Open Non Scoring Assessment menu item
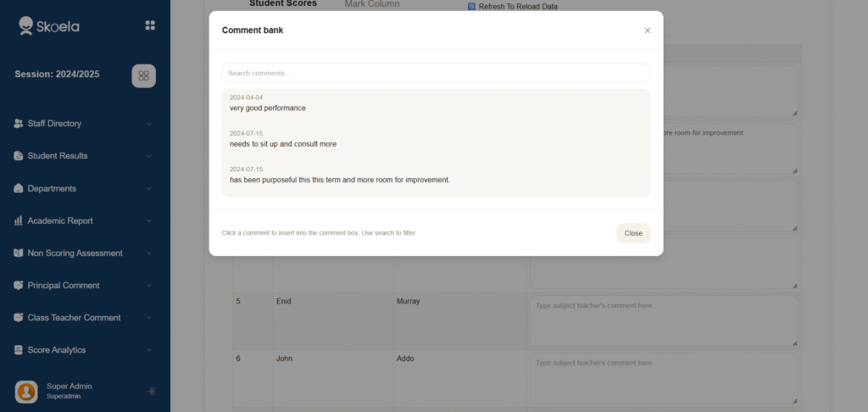Image resolution: width=868 pixels, height=412 pixels. (75, 253)
